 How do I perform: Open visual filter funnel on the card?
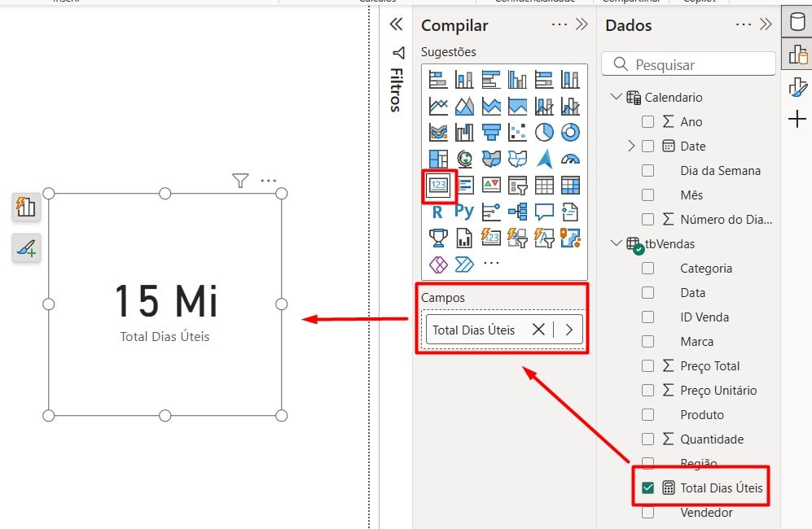[x=240, y=181]
